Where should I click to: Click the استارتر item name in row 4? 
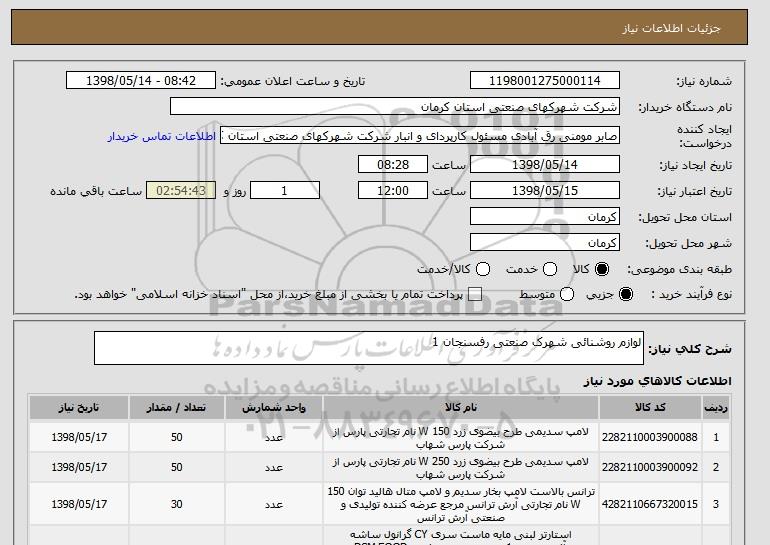(461, 536)
